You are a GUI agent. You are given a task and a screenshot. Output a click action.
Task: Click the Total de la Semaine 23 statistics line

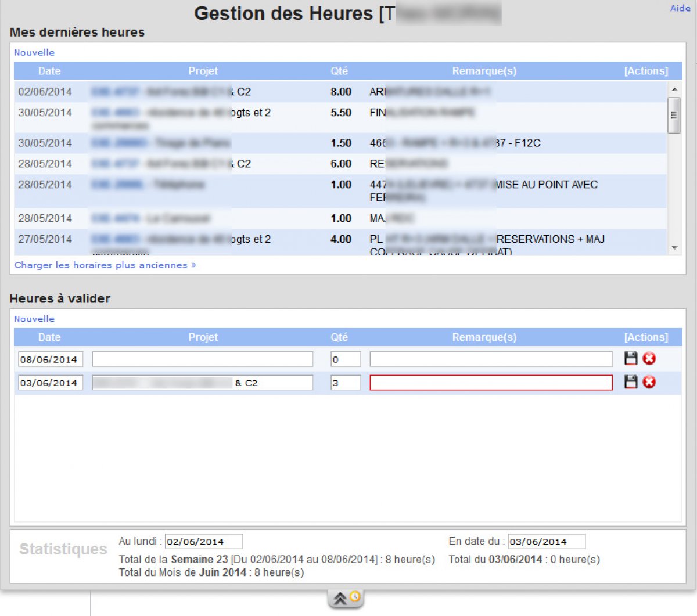pyautogui.click(x=277, y=560)
